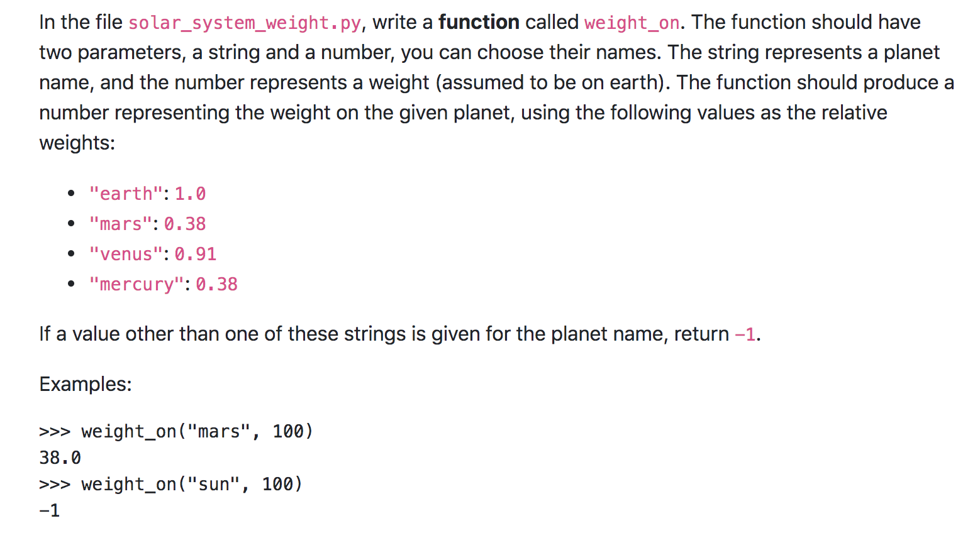Click the -1 output on the last line
980x533 pixels.
(x=50, y=510)
